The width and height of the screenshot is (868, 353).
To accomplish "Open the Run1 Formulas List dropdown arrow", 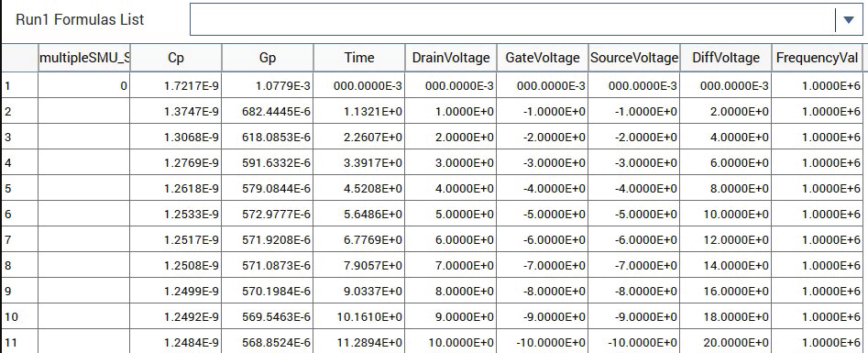I will click(849, 19).
